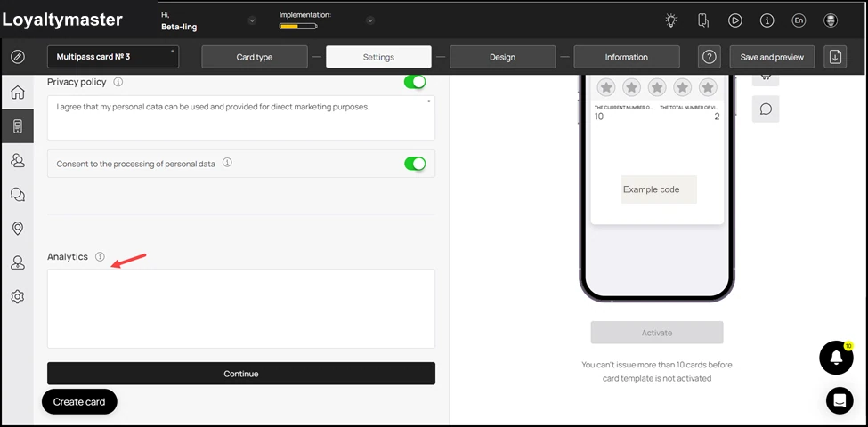This screenshot has width=868, height=427.
Task: Open support chat widget icon
Action: [840, 400]
